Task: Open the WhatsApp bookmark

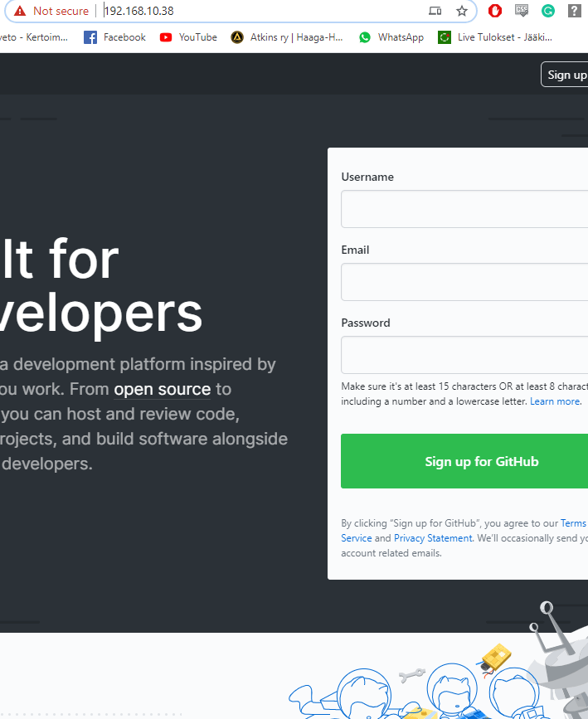Action: click(x=391, y=37)
